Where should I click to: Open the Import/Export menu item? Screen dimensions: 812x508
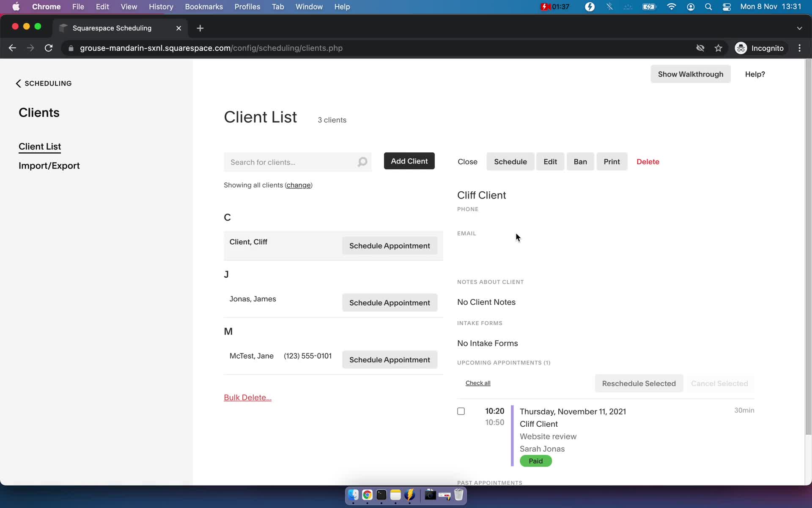49,166
